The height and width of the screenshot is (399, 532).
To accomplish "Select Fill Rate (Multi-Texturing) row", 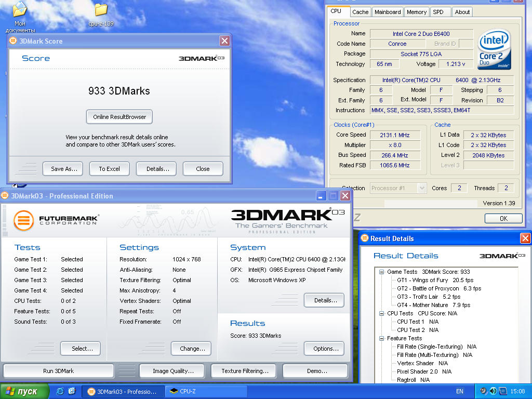I will coord(435,355).
